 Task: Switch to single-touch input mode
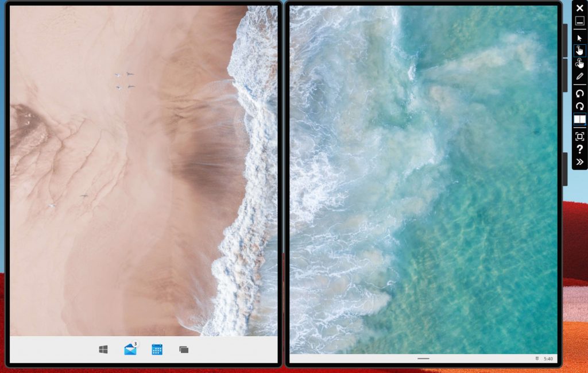(579, 51)
